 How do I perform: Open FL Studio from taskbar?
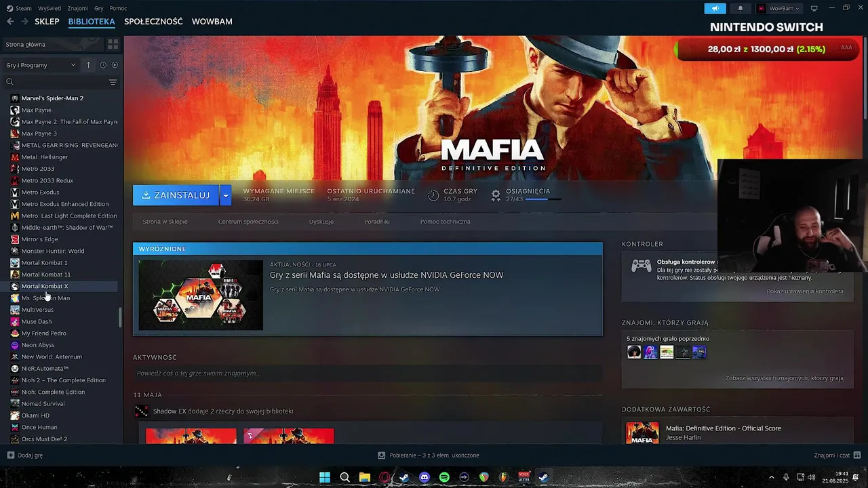[x=504, y=477]
